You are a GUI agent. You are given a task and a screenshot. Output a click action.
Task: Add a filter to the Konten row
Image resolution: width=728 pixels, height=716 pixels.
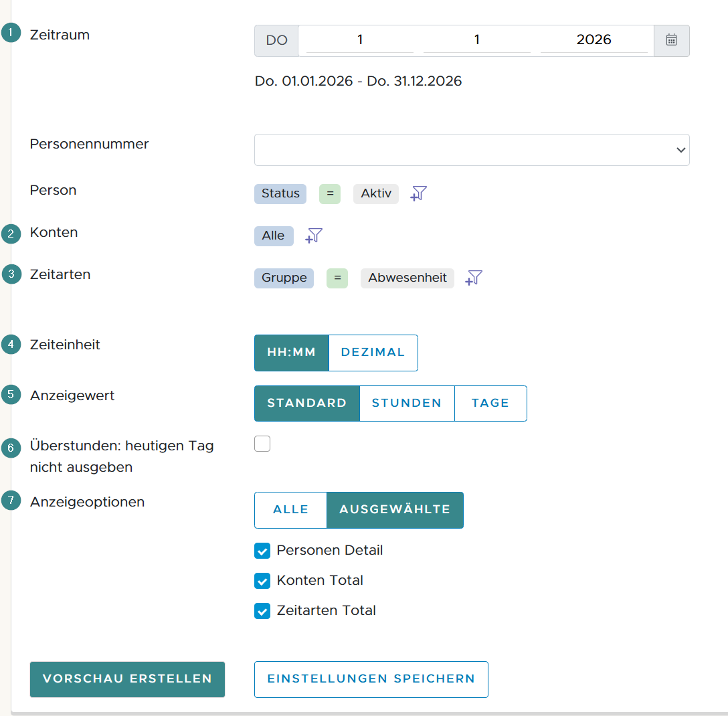(x=314, y=236)
